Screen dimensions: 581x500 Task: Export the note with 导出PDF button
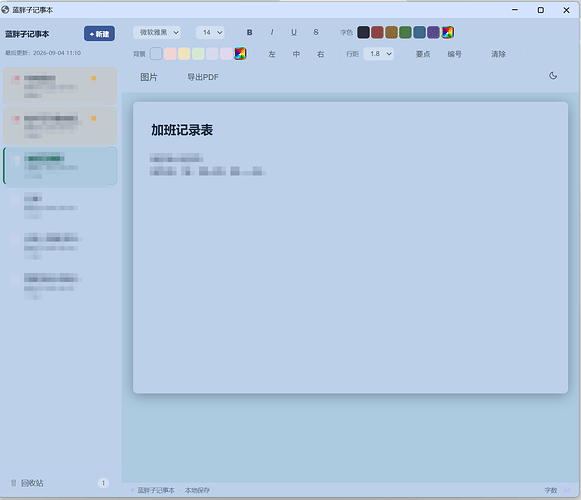pyautogui.click(x=203, y=77)
